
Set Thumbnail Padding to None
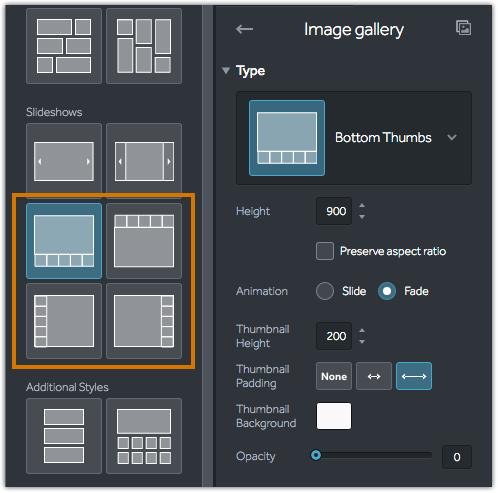point(334,376)
